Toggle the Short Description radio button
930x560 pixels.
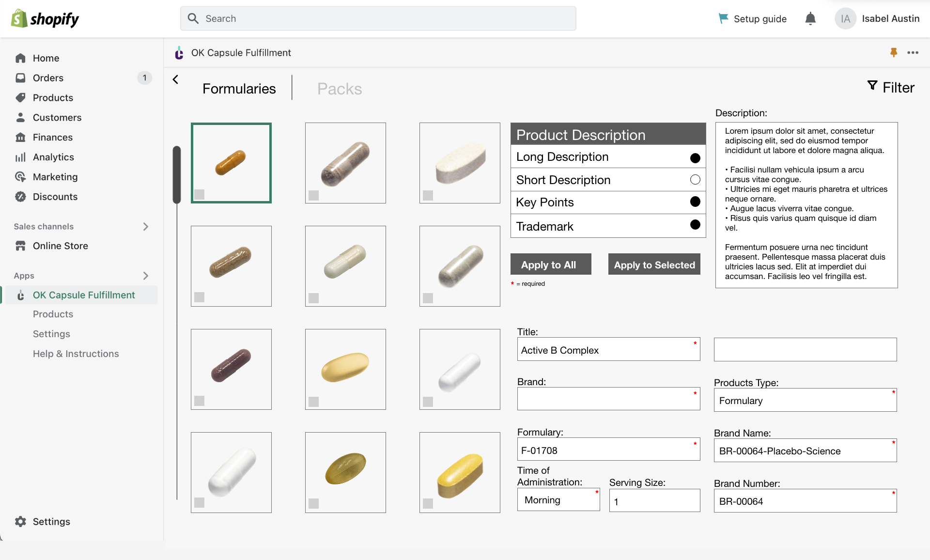(x=695, y=180)
